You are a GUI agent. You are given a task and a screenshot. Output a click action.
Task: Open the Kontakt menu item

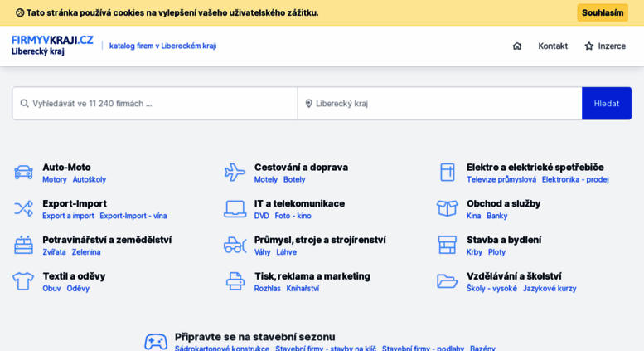click(x=553, y=46)
